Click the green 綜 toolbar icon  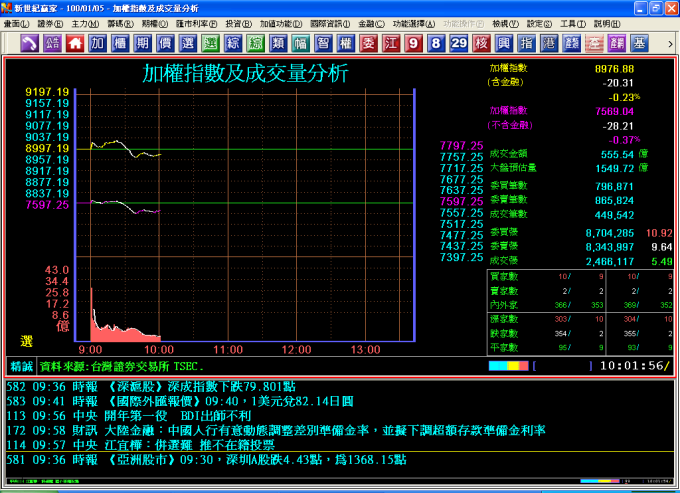[255, 43]
